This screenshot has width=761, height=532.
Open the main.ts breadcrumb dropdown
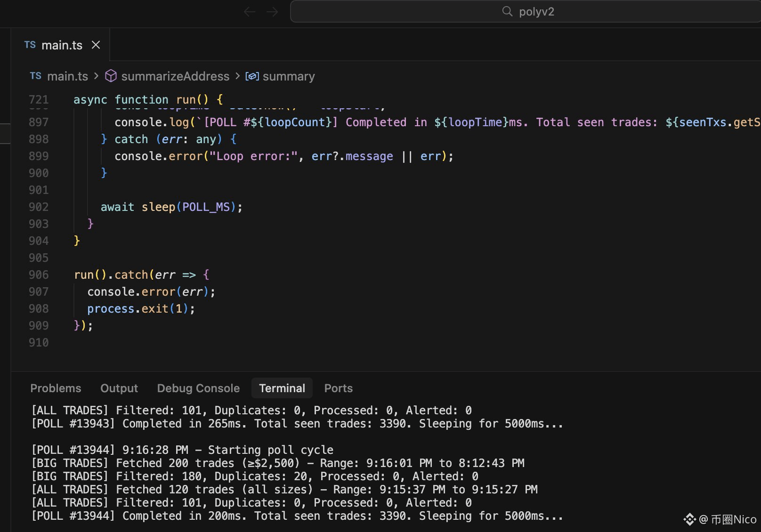67,76
